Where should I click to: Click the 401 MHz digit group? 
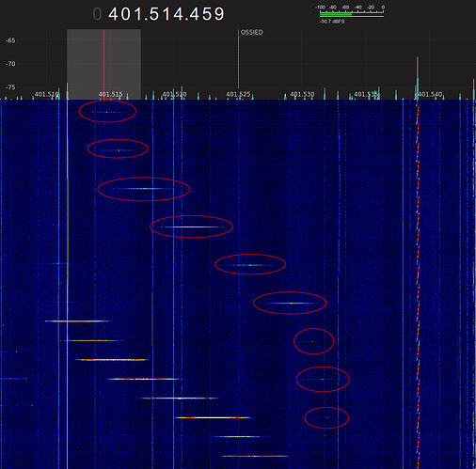125,14
